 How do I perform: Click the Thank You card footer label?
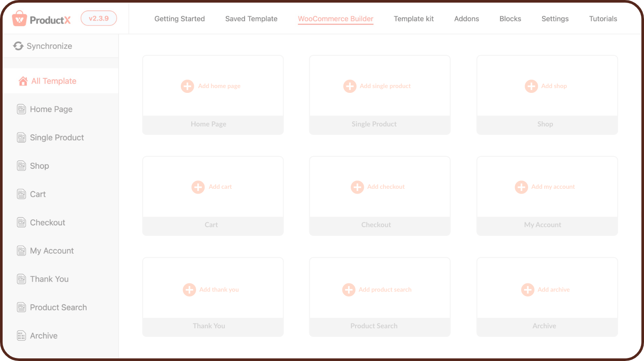click(x=209, y=326)
